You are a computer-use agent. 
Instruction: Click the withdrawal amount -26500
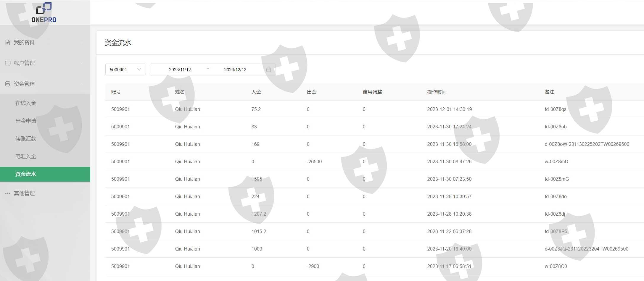pos(314,162)
